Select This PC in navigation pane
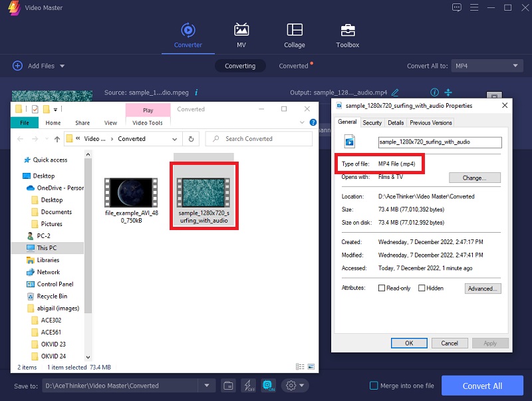 click(x=47, y=248)
